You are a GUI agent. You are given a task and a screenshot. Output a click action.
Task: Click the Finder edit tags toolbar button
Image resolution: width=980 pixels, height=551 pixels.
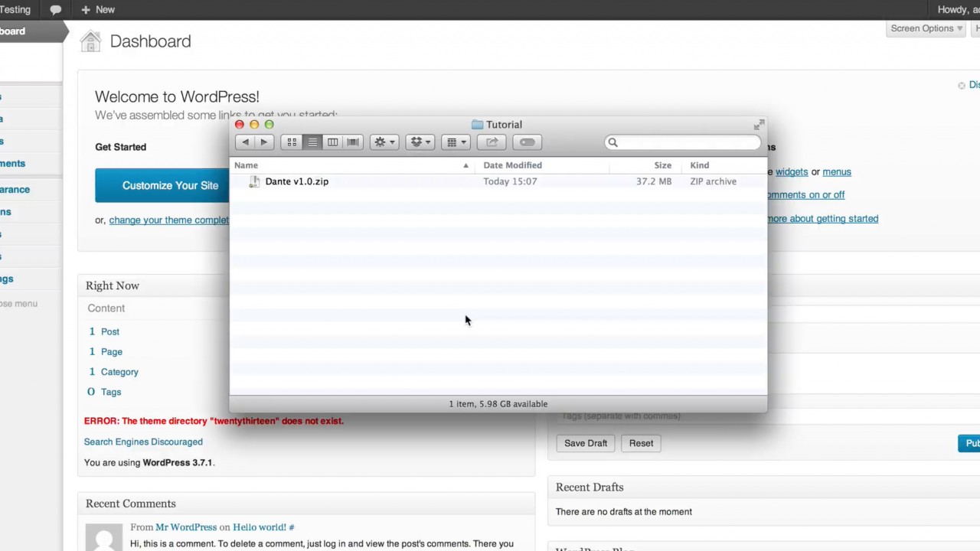click(x=527, y=142)
